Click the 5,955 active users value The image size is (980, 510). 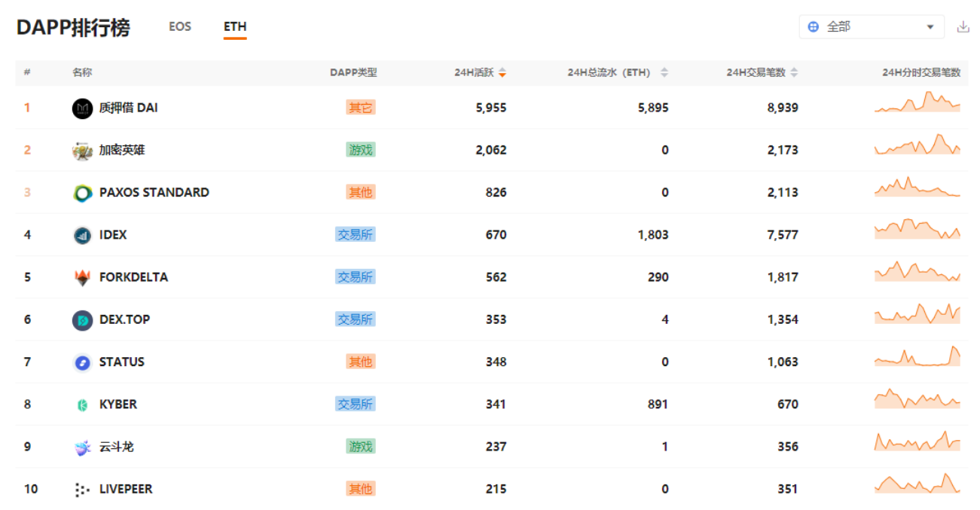[491, 108]
